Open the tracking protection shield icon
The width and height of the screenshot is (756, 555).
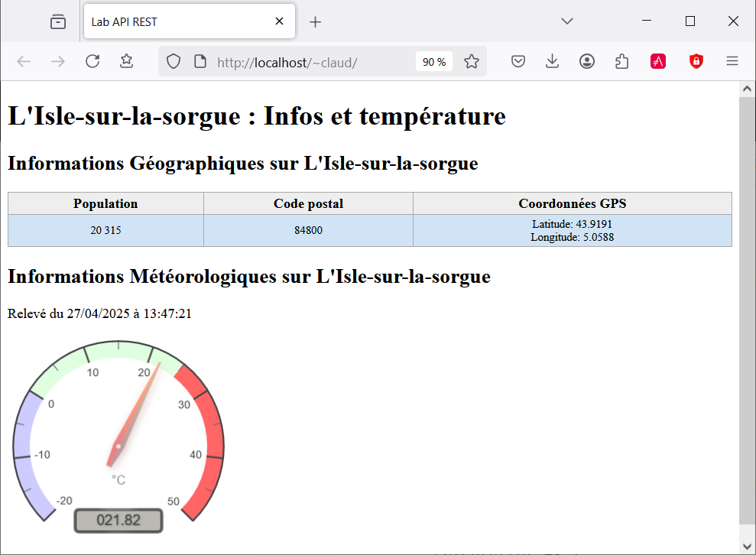coord(174,62)
